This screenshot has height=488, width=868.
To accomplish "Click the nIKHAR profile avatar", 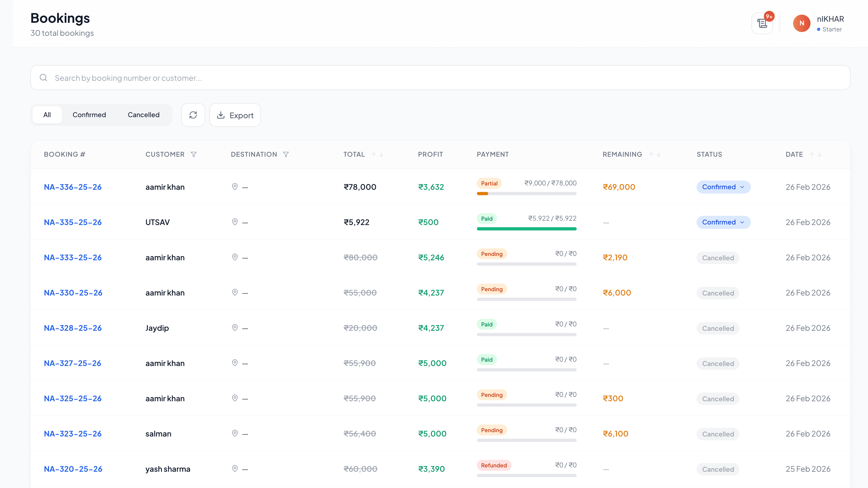I will (802, 23).
